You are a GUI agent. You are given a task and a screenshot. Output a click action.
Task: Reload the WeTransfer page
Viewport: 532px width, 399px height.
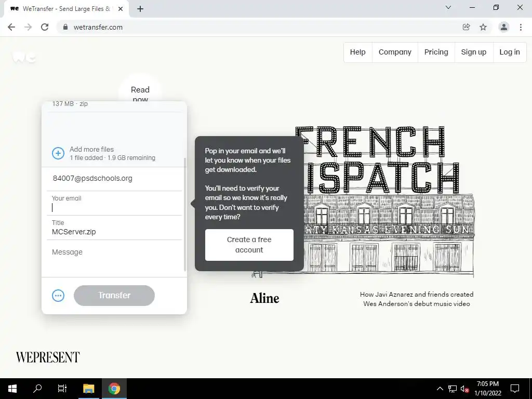click(x=45, y=27)
